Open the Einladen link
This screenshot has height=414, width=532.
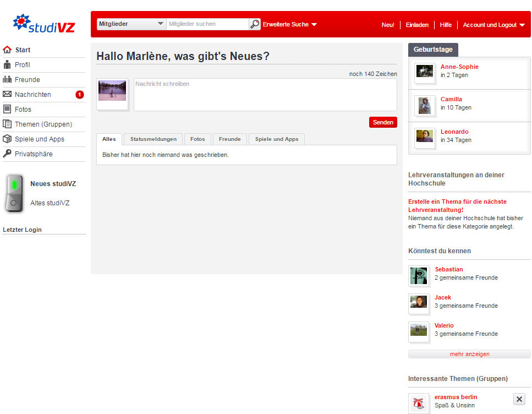[x=417, y=25]
